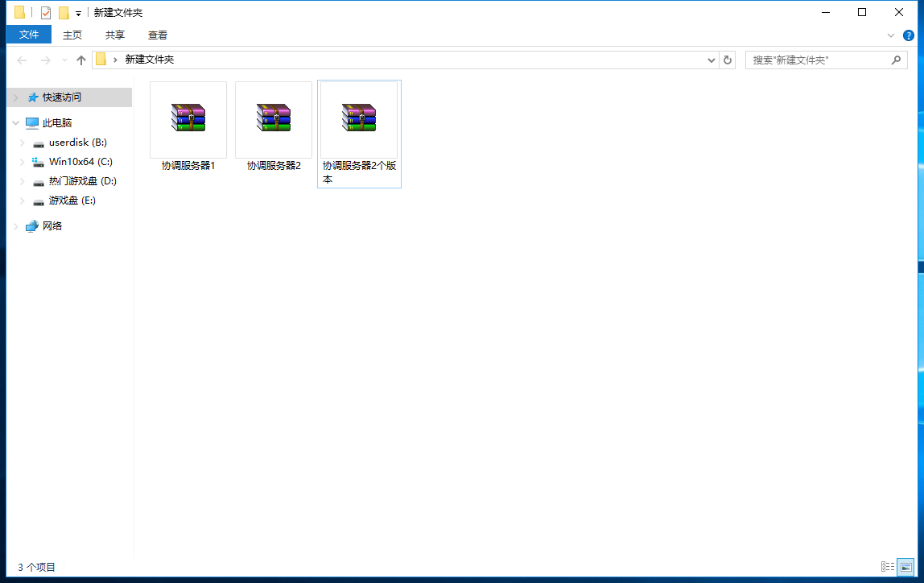The width and height of the screenshot is (924, 583).
Task: Click the New Folder icon in title bar
Action: [x=64, y=13]
